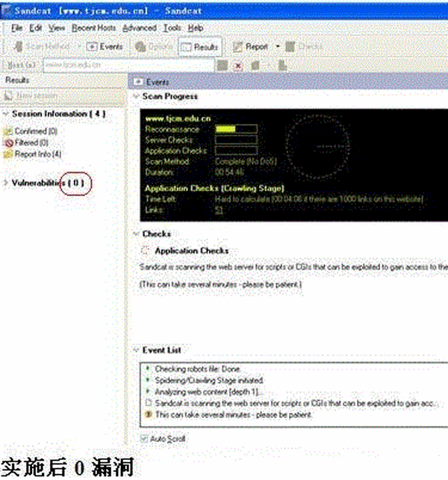The image size is (448, 480).
Task: Click the red X stop scan icon
Action: coord(238,66)
